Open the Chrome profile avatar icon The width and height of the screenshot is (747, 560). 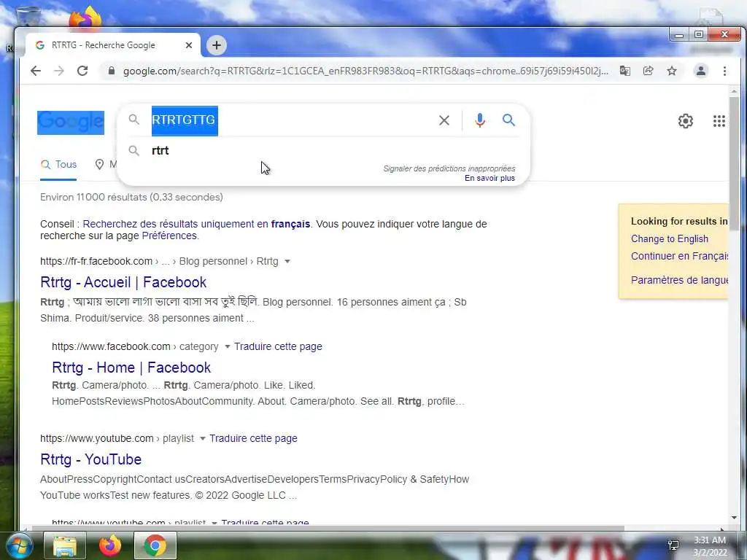pyautogui.click(x=701, y=71)
